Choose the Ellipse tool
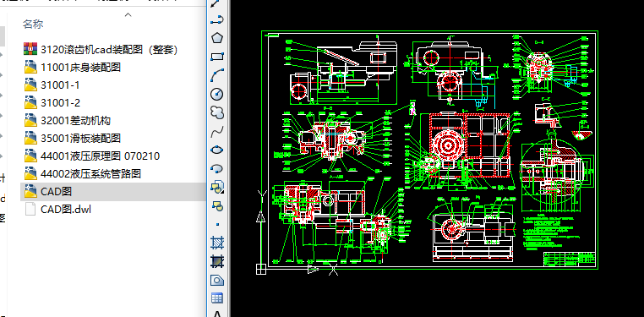Screen dimensions: 644x317 coord(217,150)
